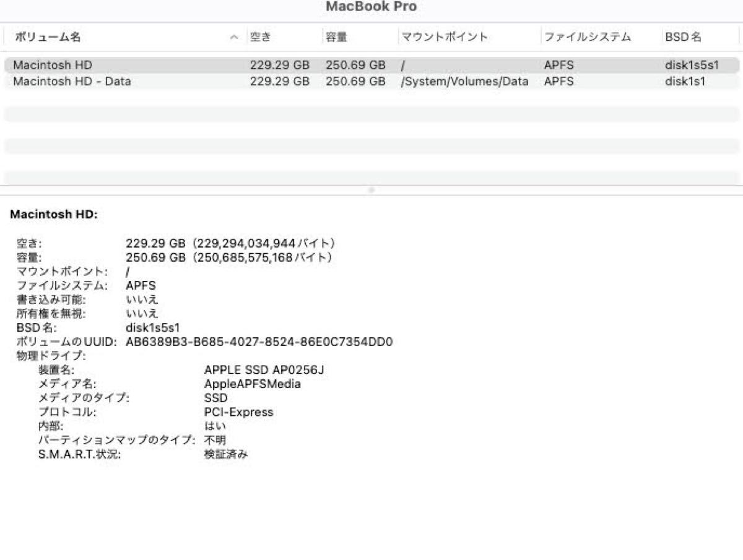Screen dimensions: 743x560
Task: Click AppleAPFSMedia media name value
Action: pyautogui.click(x=253, y=384)
